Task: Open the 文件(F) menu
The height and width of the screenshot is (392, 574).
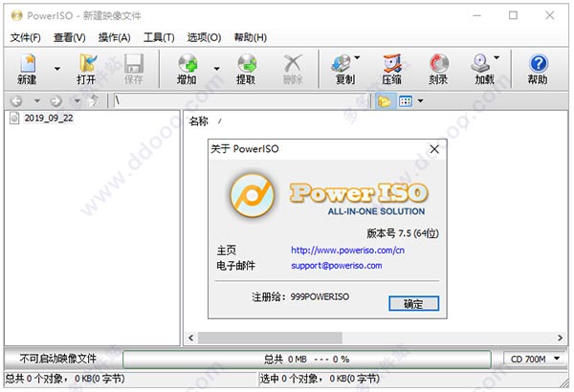Action: click(25, 37)
